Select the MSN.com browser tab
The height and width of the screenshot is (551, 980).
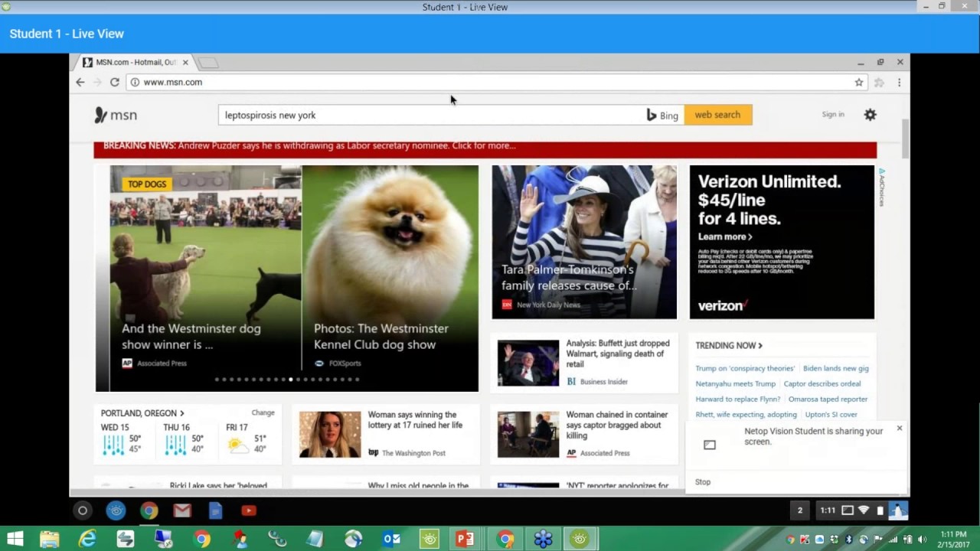136,62
